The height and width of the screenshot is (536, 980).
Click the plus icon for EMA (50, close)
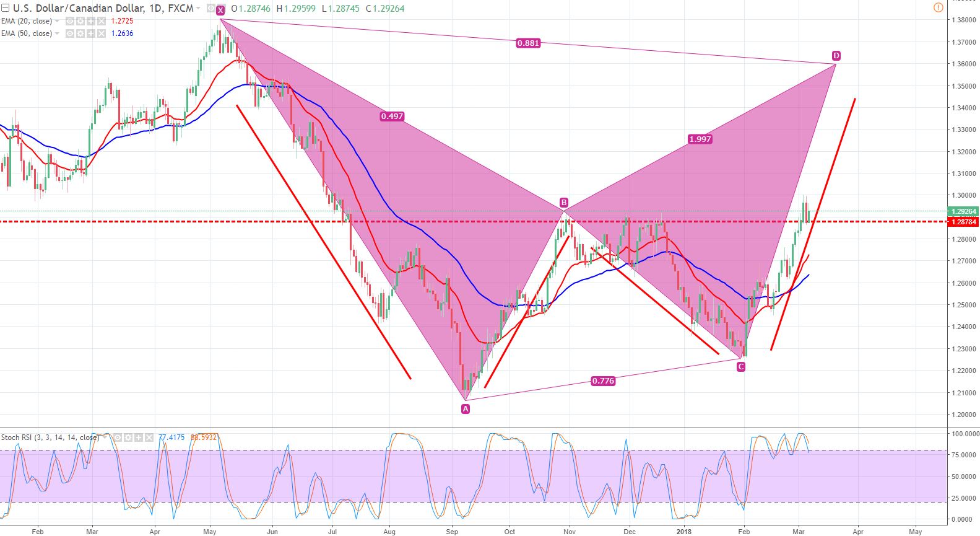point(91,33)
